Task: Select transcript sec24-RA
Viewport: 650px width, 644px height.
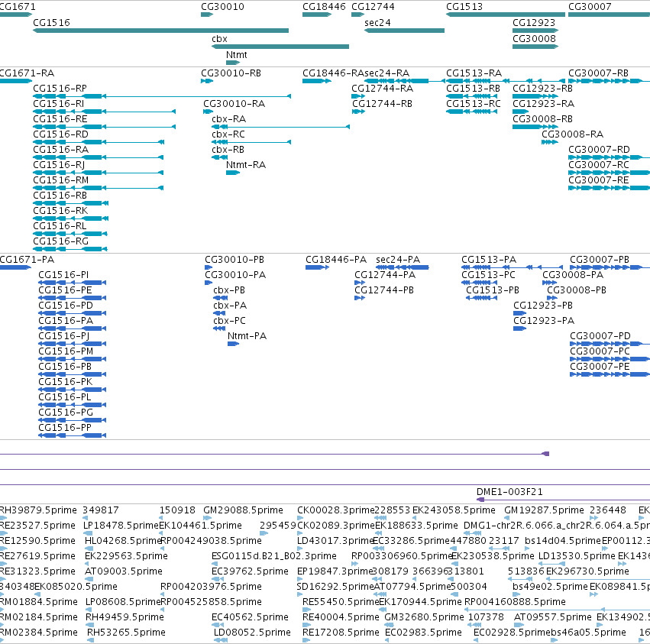Action: [x=386, y=73]
